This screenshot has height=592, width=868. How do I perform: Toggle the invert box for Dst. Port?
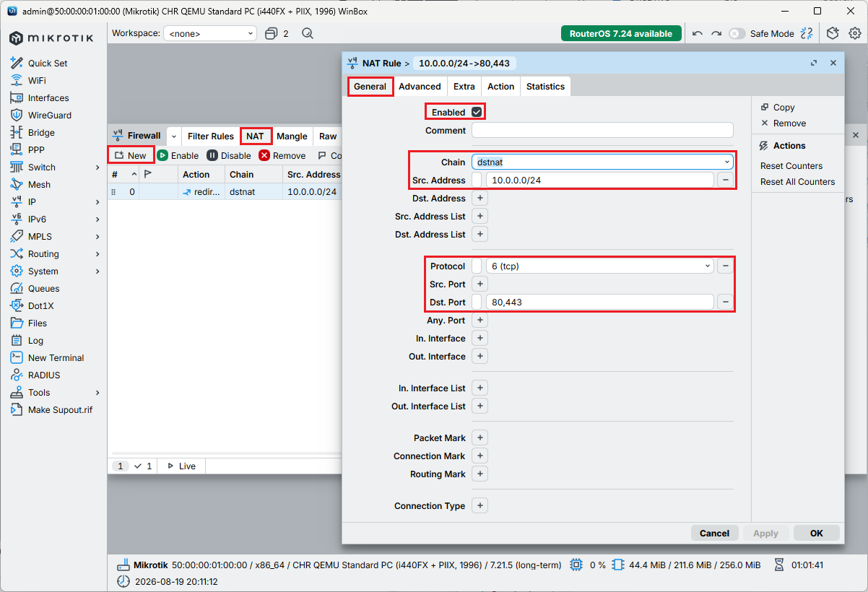(x=477, y=302)
